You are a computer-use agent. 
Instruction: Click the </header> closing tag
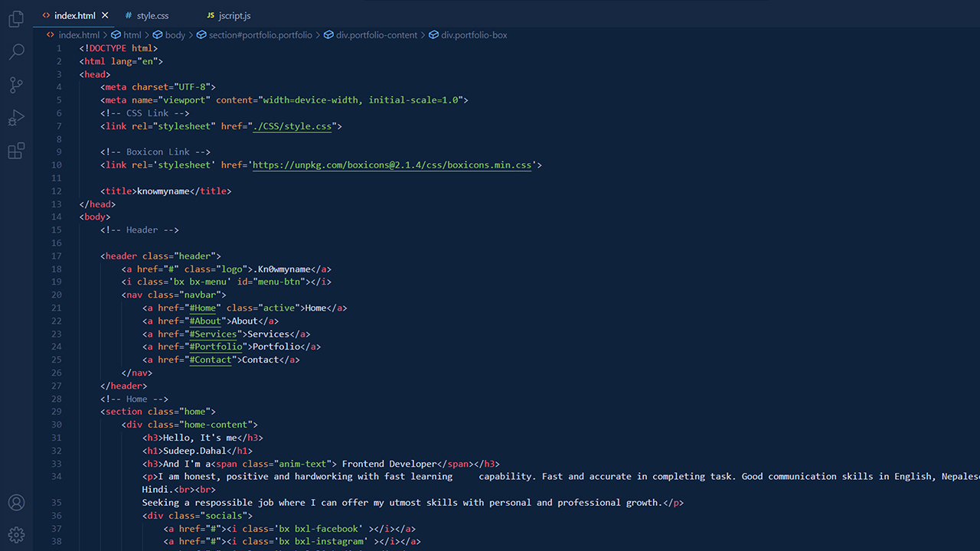124,386
